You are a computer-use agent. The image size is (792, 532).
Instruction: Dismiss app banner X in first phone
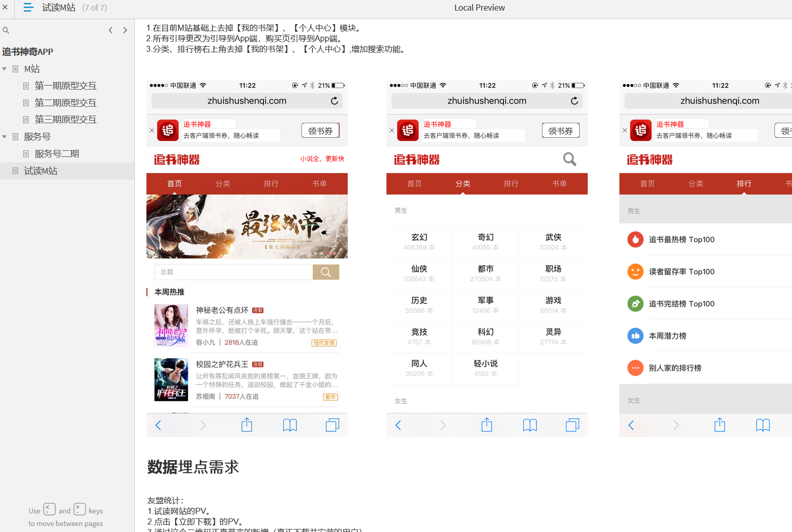[x=151, y=130]
